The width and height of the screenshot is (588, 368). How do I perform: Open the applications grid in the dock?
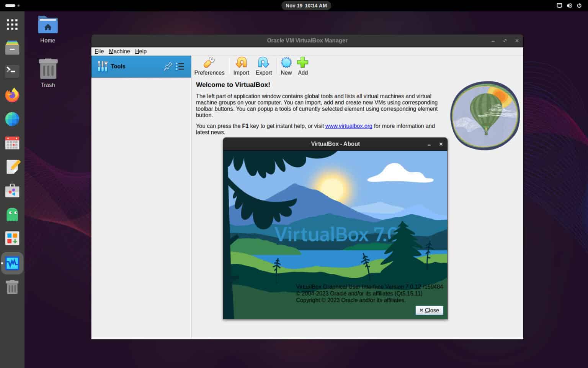[12, 24]
